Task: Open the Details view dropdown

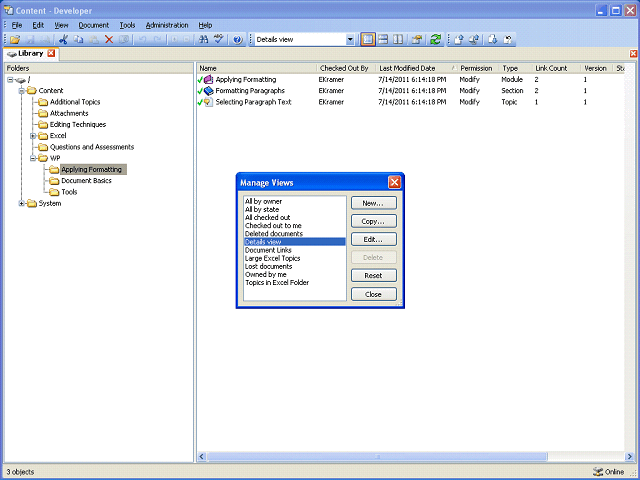Action: [350, 40]
